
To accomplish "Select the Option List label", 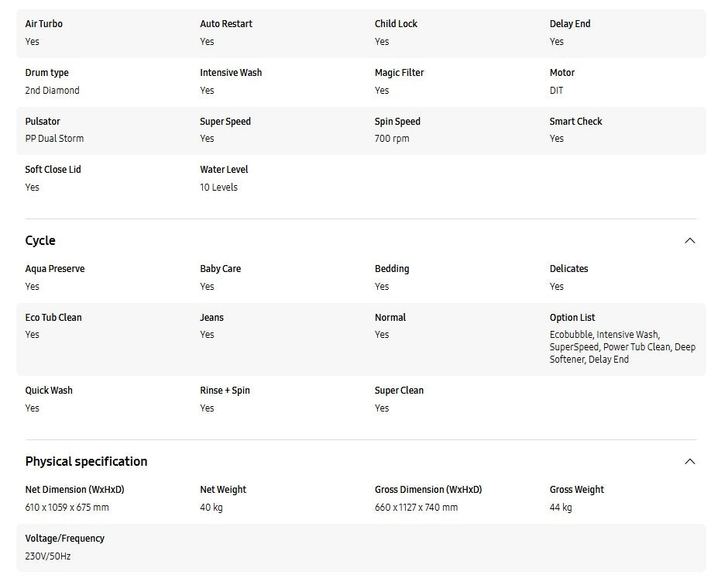I will 572,318.
